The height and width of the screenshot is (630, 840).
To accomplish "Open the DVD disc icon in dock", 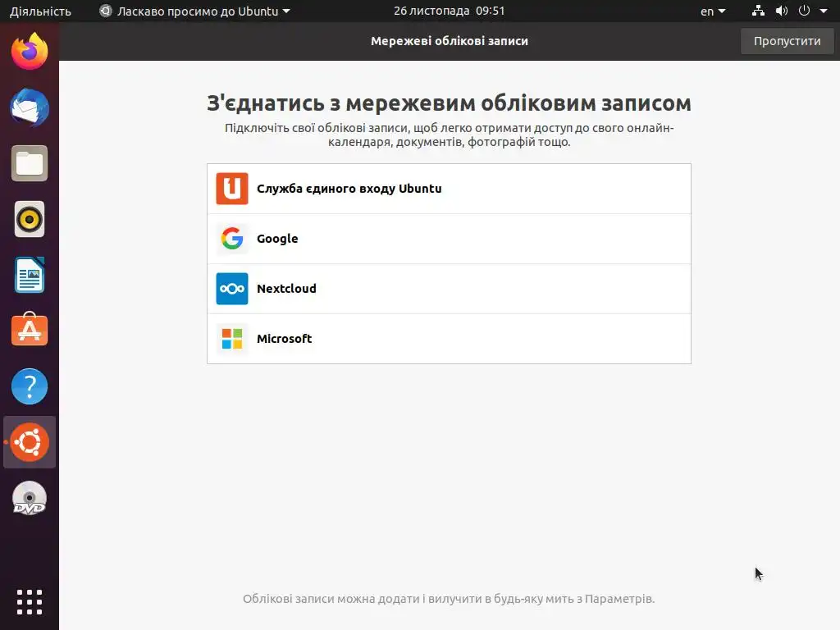I will [30, 498].
